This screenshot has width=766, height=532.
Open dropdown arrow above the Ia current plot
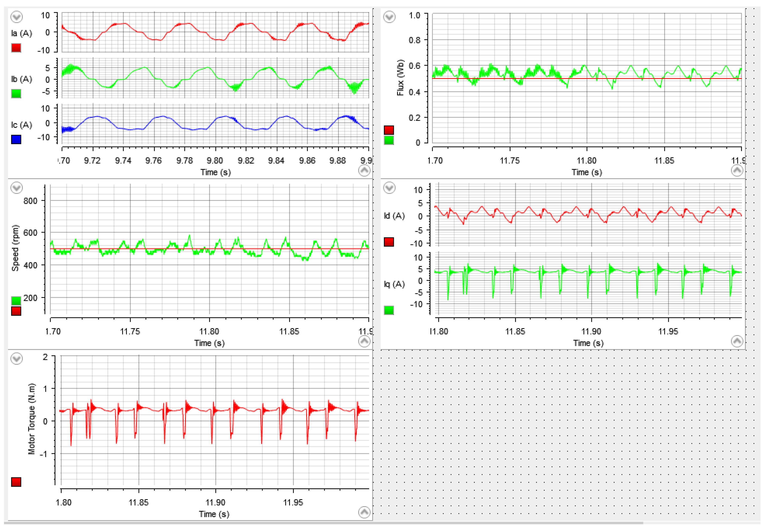pos(16,17)
